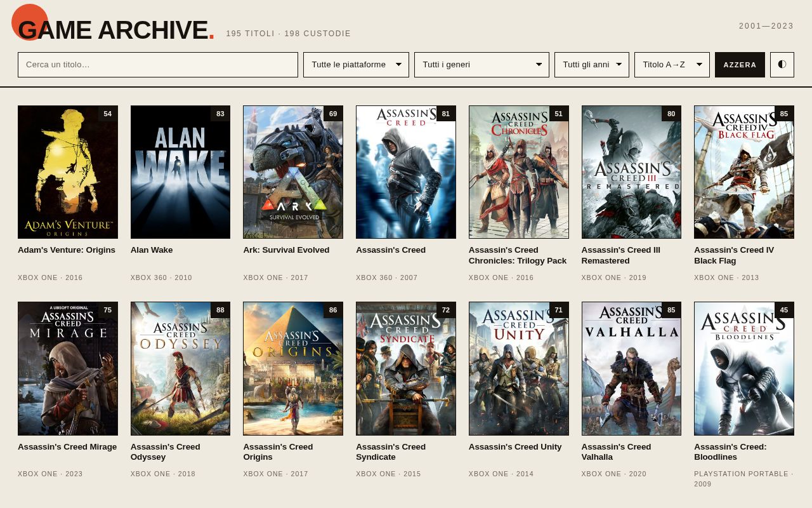The width and height of the screenshot is (812, 508).
Task: Open the 'Tutte le piattaforme' platform dropdown
Action: (x=356, y=65)
